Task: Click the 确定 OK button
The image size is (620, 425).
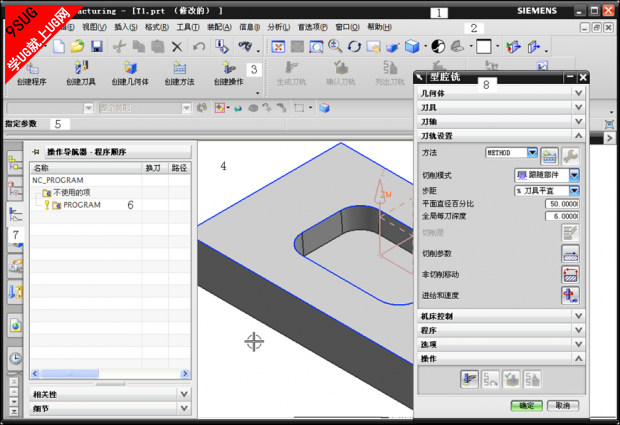Action: pos(526,406)
